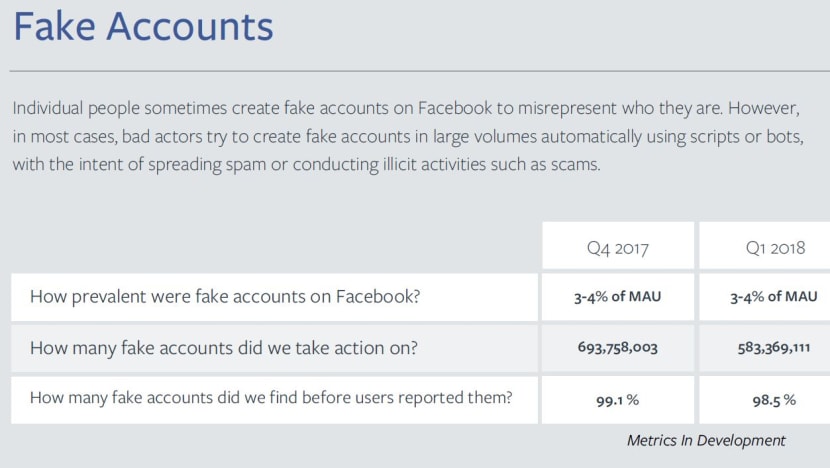830x468 pixels.
Task: Click the Fake Accounts heading
Action: tap(143, 26)
